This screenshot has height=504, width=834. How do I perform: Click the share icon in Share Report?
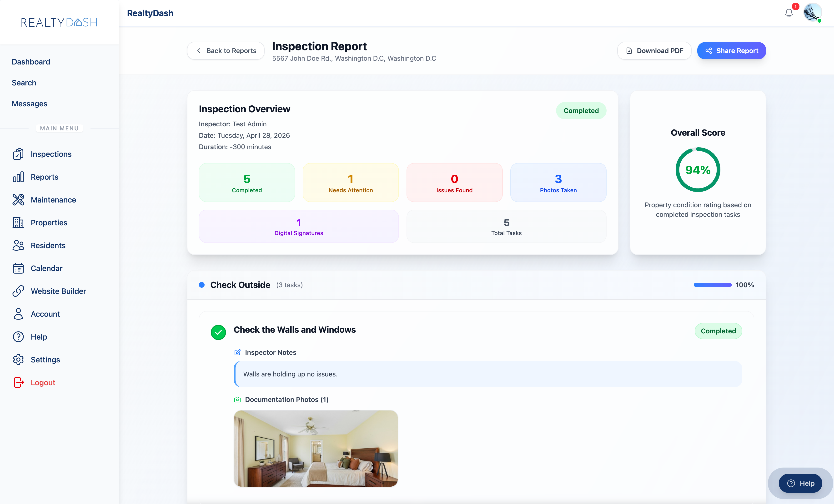(x=709, y=51)
